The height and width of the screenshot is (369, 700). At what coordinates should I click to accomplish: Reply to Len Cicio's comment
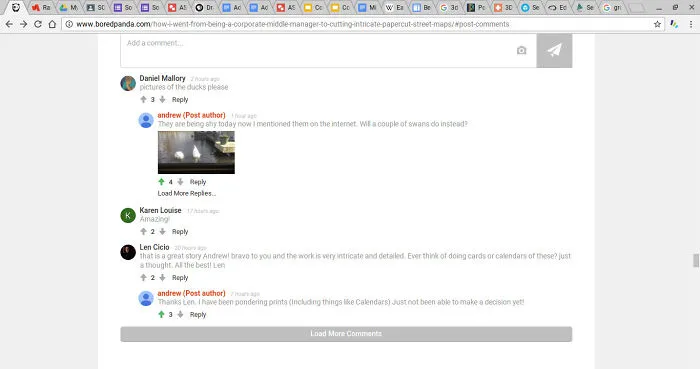(180, 278)
